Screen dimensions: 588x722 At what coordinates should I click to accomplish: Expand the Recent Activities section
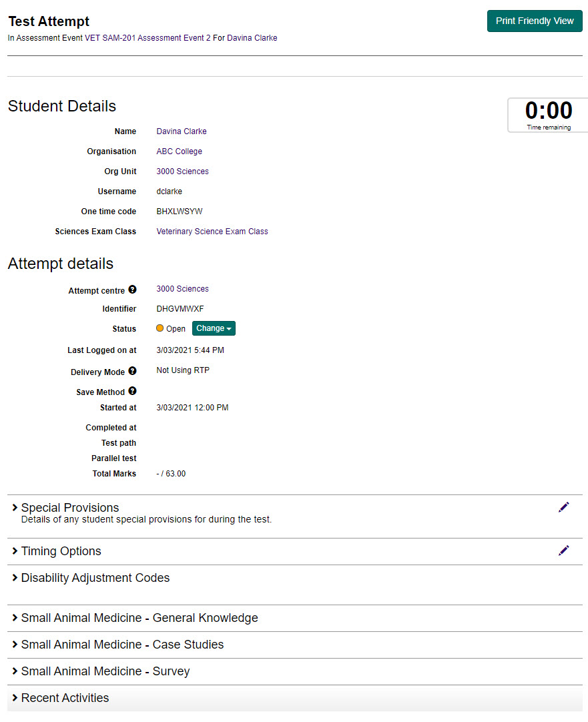[x=65, y=698]
